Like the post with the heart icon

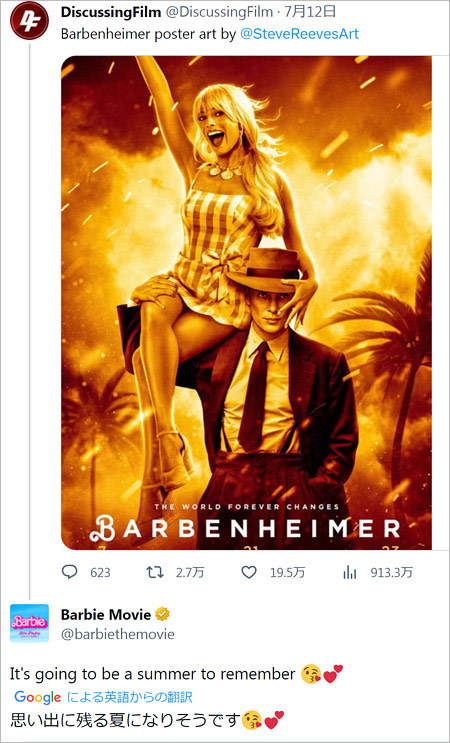(x=249, y=572)
